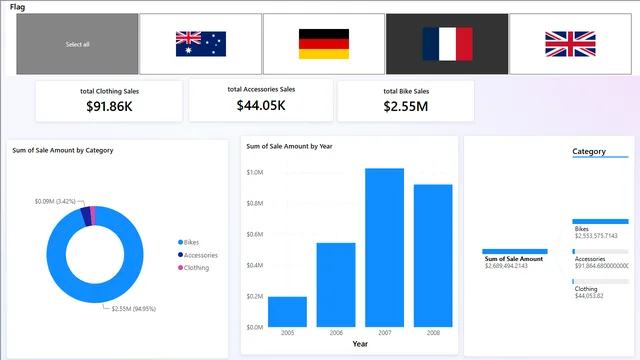Click the Category header in decomposition tree
Viewport: 640px width, 360px height.
click(589, 151)
